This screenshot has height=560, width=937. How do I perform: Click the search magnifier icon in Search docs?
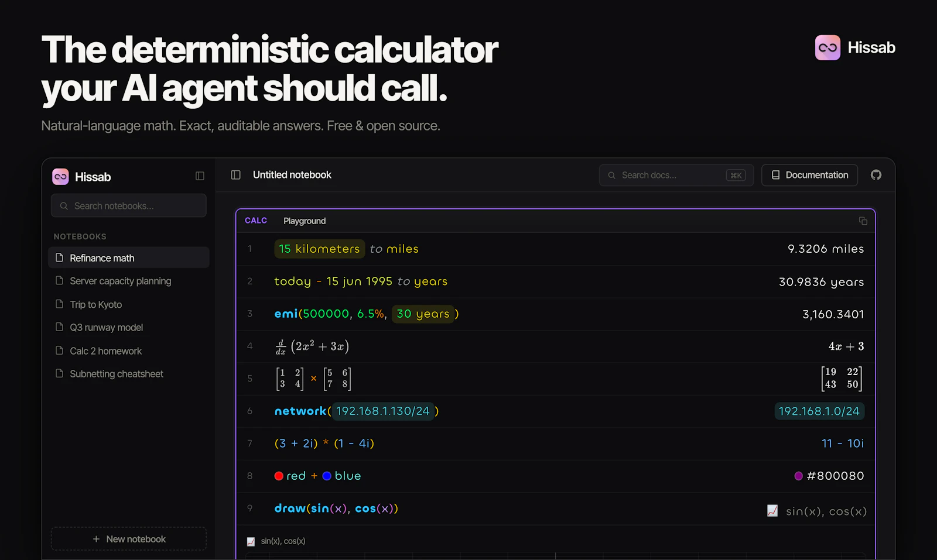[611, 175]
